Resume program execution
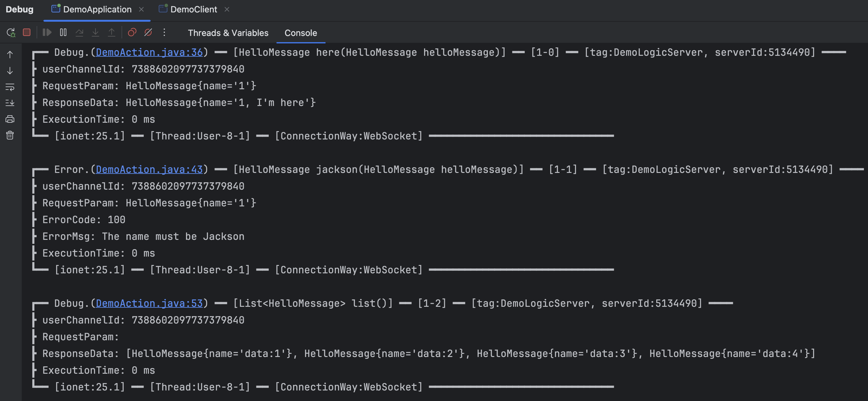Viewport: 868px width, 401px height. click(x=47, y=32)
